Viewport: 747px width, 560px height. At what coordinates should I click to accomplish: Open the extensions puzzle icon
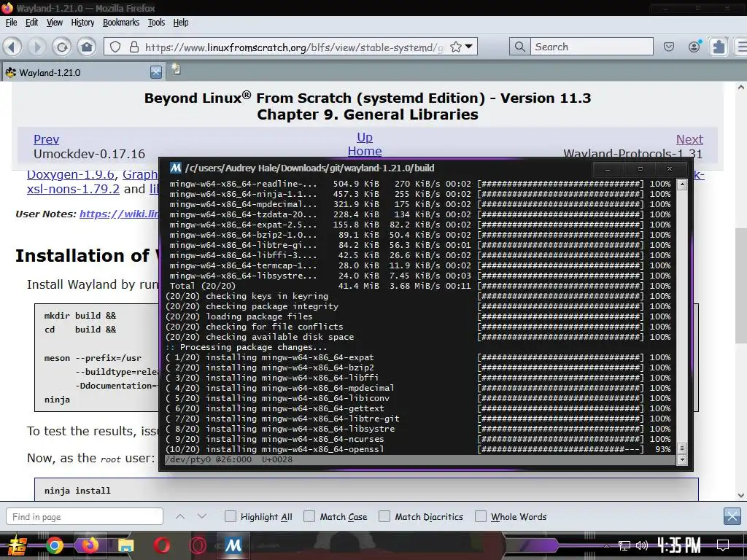coord(719,47)
